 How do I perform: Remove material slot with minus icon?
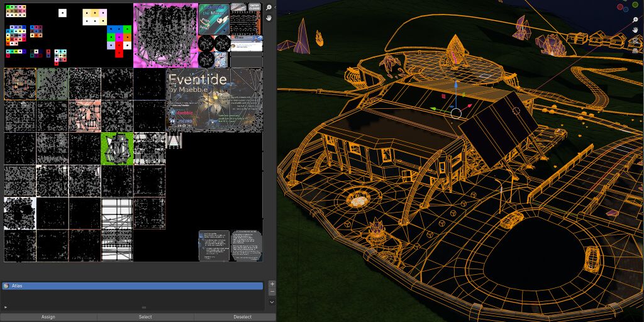[x=272, y=292]
